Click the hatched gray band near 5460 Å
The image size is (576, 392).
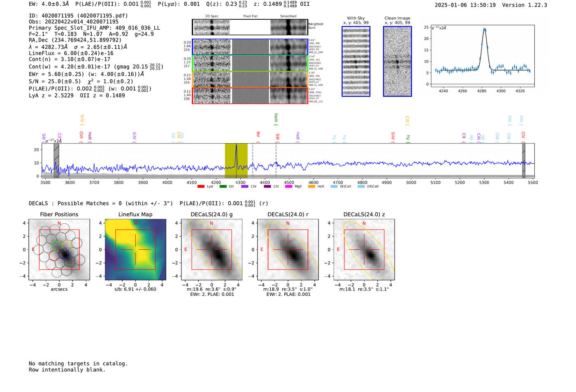[x=524, y=160]
